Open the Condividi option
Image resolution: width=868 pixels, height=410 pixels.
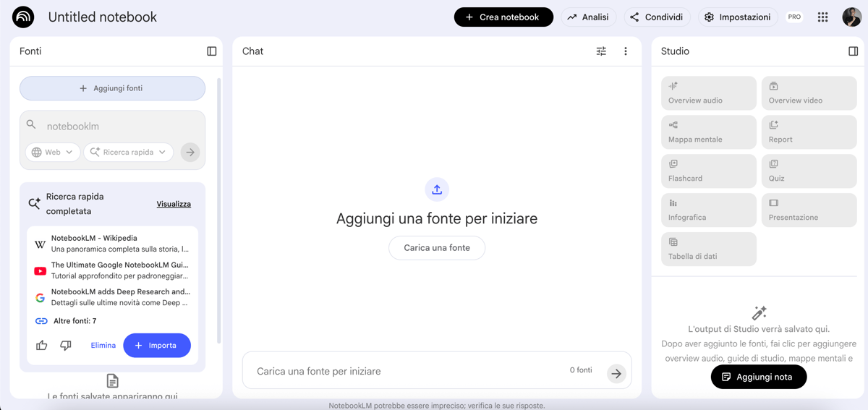656,17
